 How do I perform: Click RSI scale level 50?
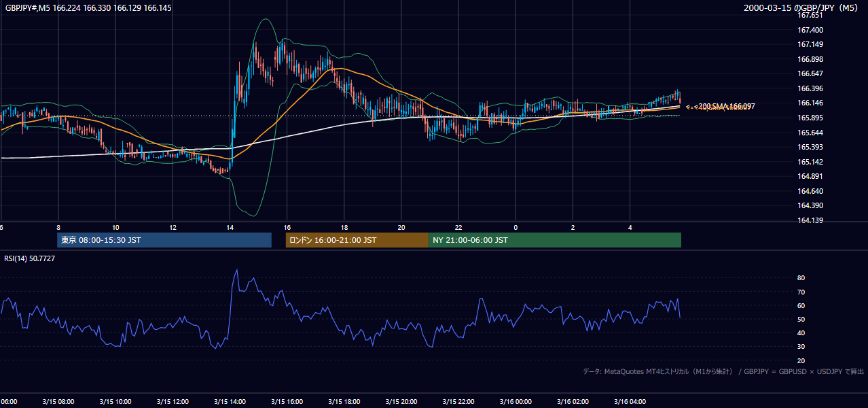(801, 319)
